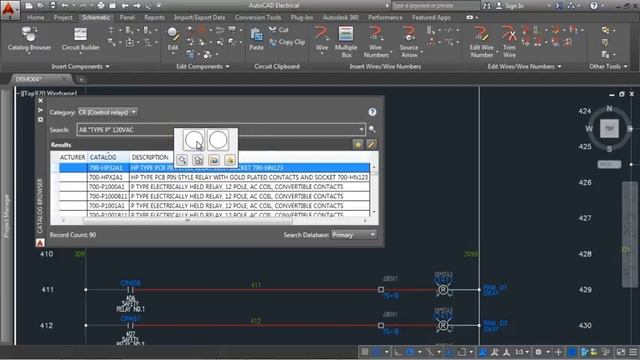Click the Source Arrow tool
The width and height of the screenshot is (640, 360).
pyautogui.click(x=409, y=41)
